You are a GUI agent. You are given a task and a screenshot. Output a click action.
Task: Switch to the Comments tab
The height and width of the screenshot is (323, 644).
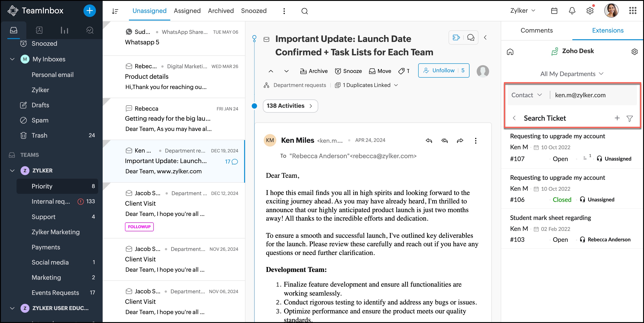click(536, 30)
